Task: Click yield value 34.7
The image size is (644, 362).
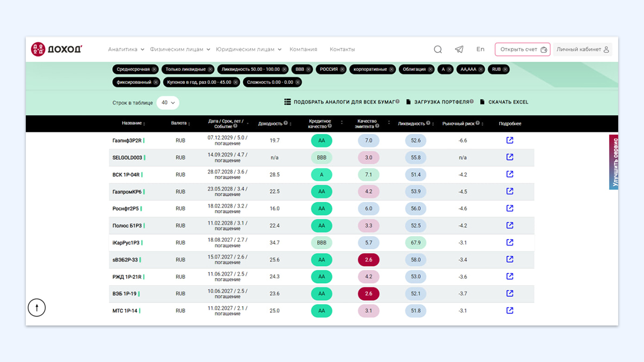Action: point(275,243)
